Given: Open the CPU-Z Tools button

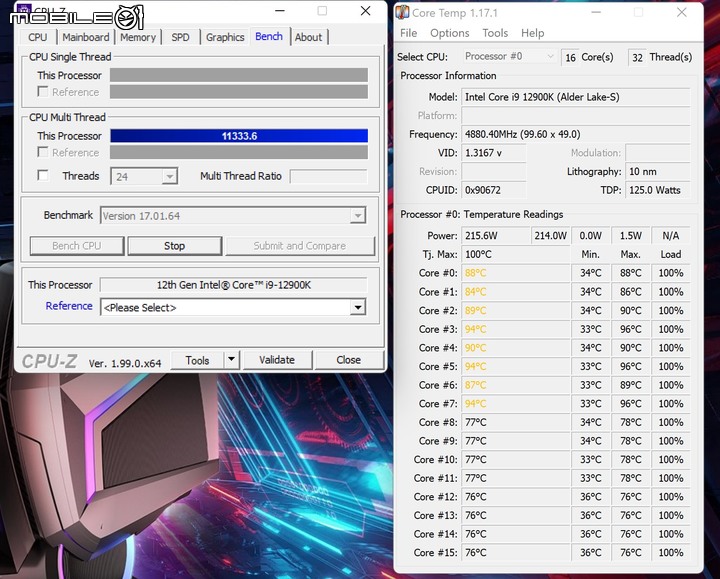Looking at the screenshot, I should (197, 360).
